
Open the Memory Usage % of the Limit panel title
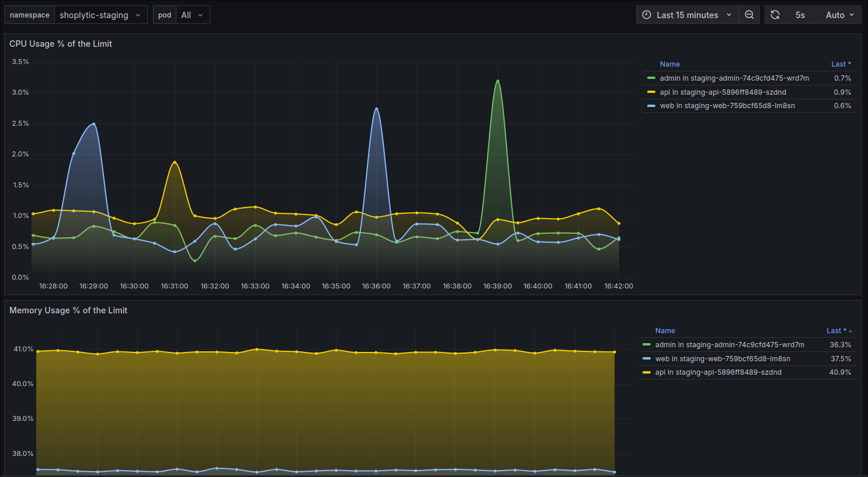click(68, 310)
